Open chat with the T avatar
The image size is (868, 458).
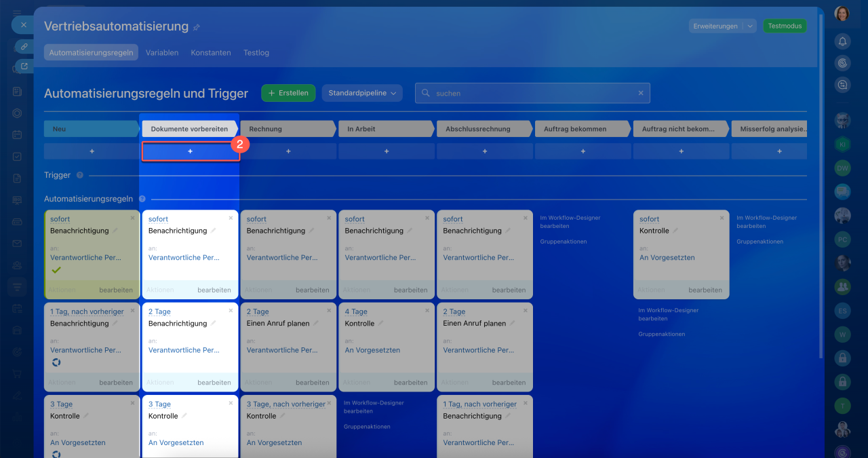coord(842,406)
